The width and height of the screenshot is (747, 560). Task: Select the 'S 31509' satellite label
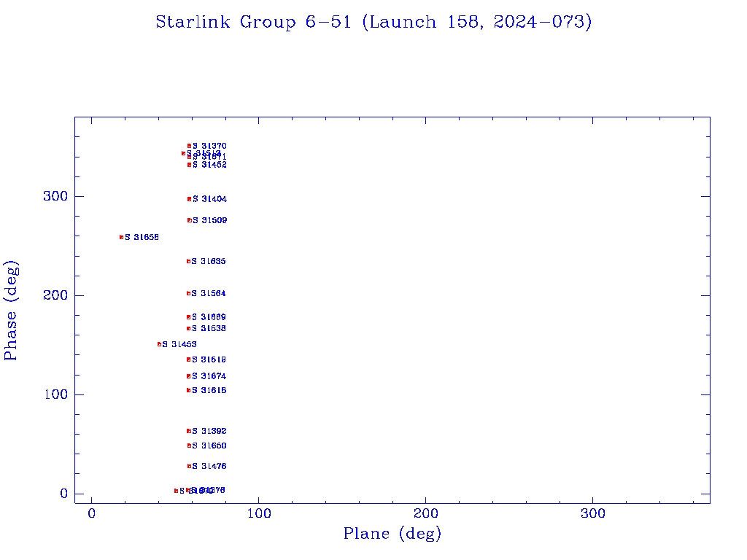coord(209,220)
